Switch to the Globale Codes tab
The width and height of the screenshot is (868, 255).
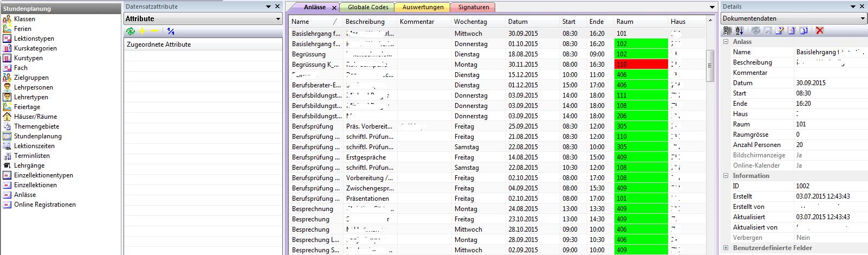point(368,7)
